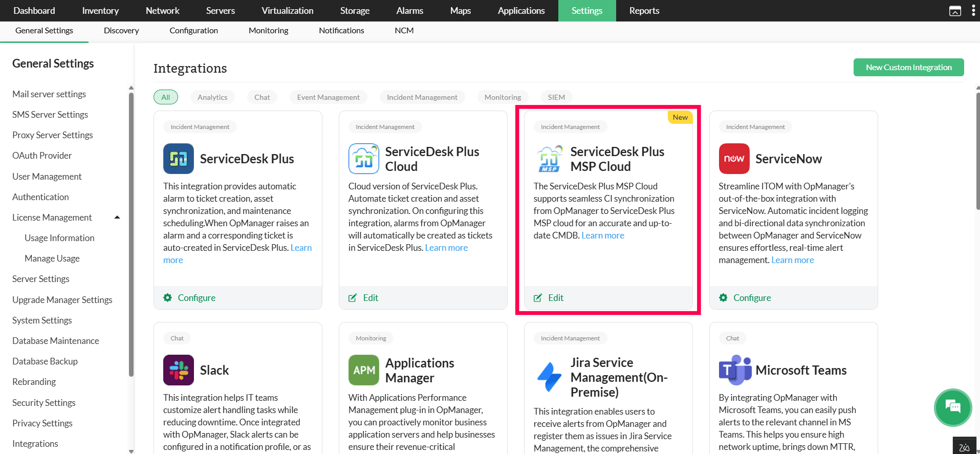Open Usage Information under License Management
The image size is (980, 454).
click(59, 238)
